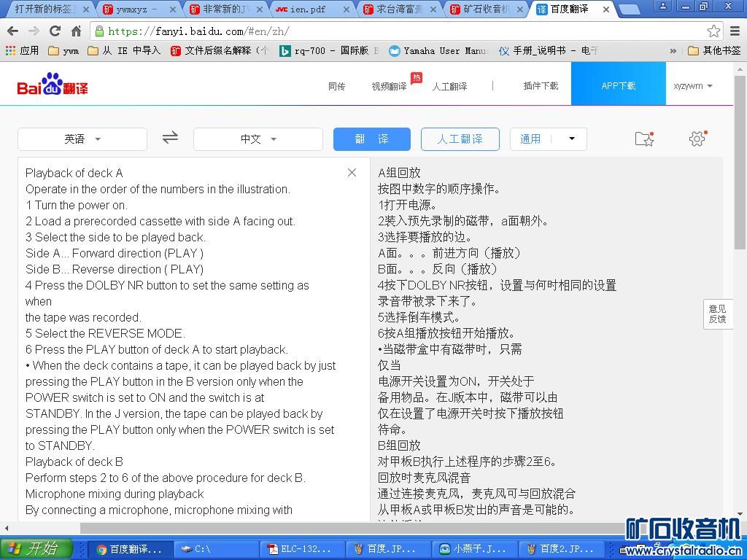The image size is (747, 560).
Task: Switch to 百度翻译 Chrome taskbar item
Action: click(x=130, y=549)
